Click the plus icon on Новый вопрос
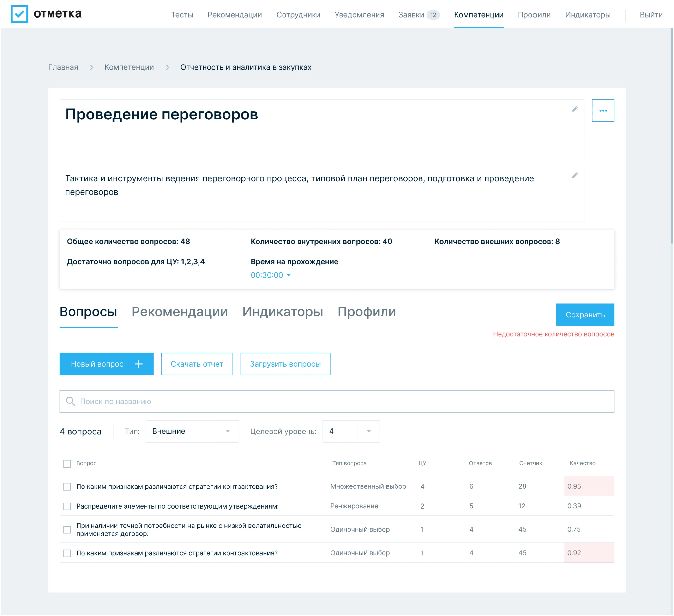 point(138,364)
